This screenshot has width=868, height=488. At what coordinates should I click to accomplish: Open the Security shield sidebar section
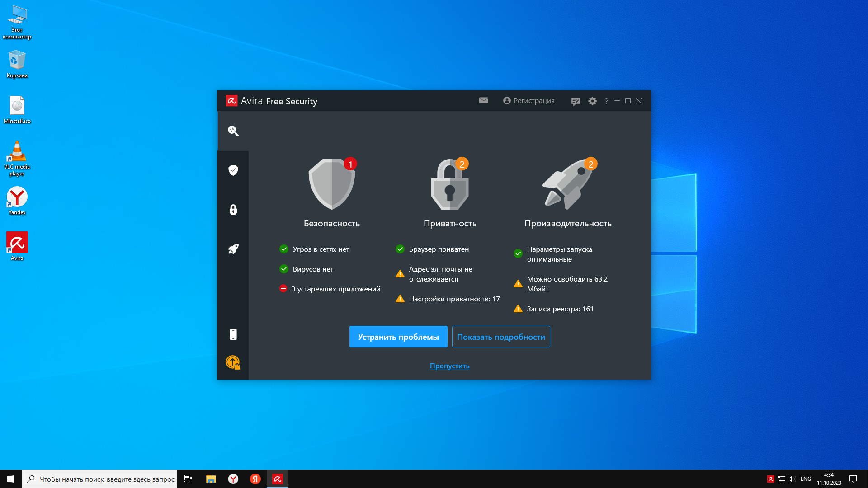pyautogui.click(x=233, y=170)
